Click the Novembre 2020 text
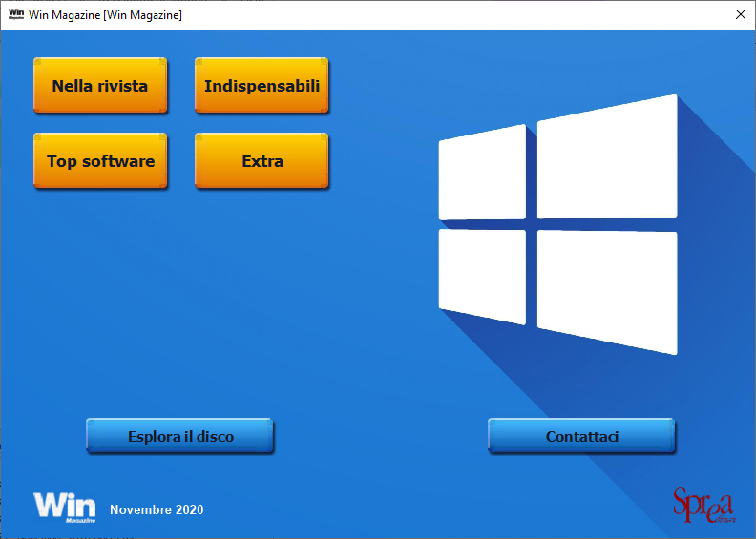Screen dimensions: 756x539 [x=157, y=509]
